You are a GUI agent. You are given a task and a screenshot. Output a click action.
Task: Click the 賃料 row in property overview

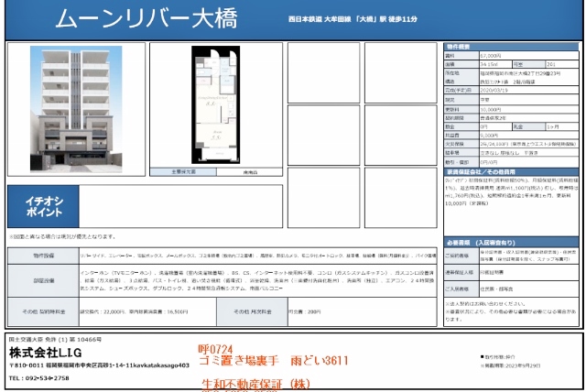(512, 56)
